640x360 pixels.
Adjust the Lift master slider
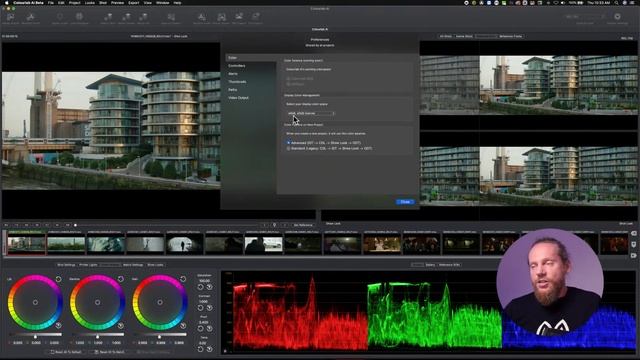pyautogui.click(x=36, y=336)
